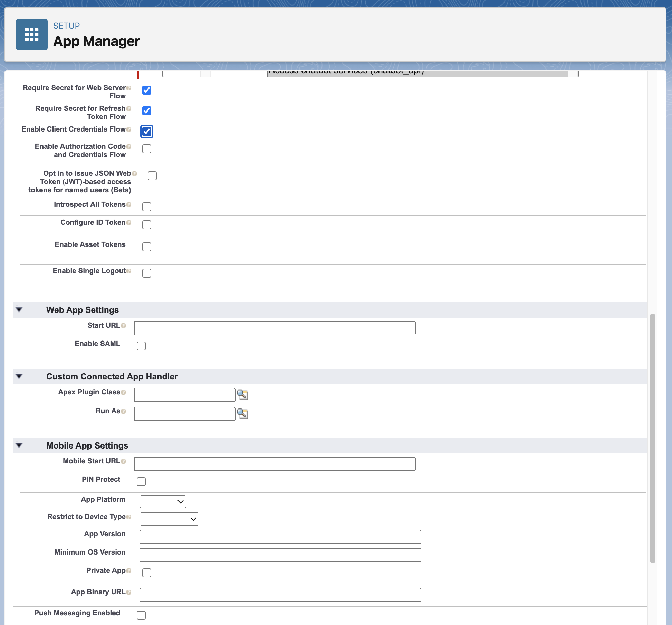Click help icon beside Private App
Viewport: 672px width, 625px height.
(129, 571)
